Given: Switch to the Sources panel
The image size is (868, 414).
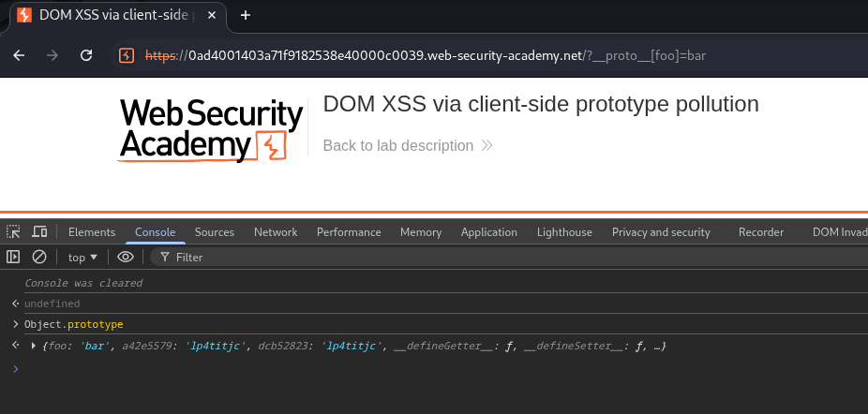Looking at the screenshot, I should pyautogui.click(x=215, y=232).
